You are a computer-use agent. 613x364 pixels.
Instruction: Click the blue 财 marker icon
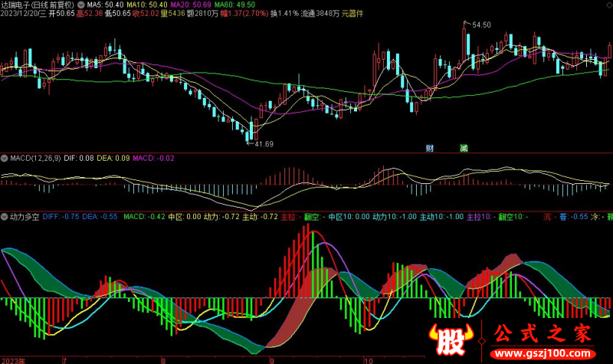click(x=429, y=148)
